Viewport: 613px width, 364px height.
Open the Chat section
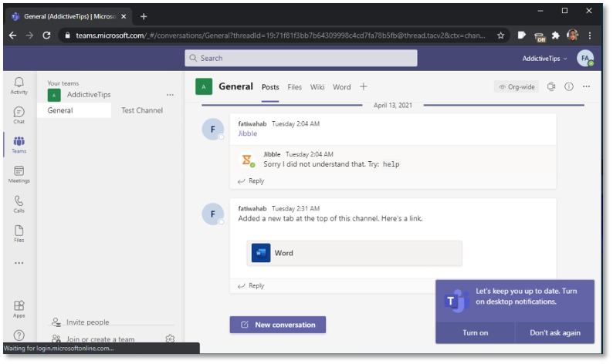pos(19,115)
